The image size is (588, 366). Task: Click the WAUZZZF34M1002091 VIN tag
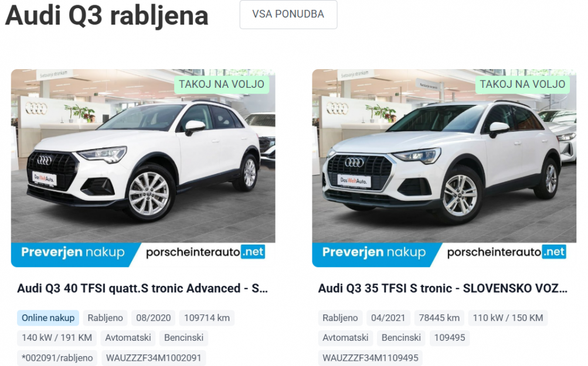coord(154,358)
